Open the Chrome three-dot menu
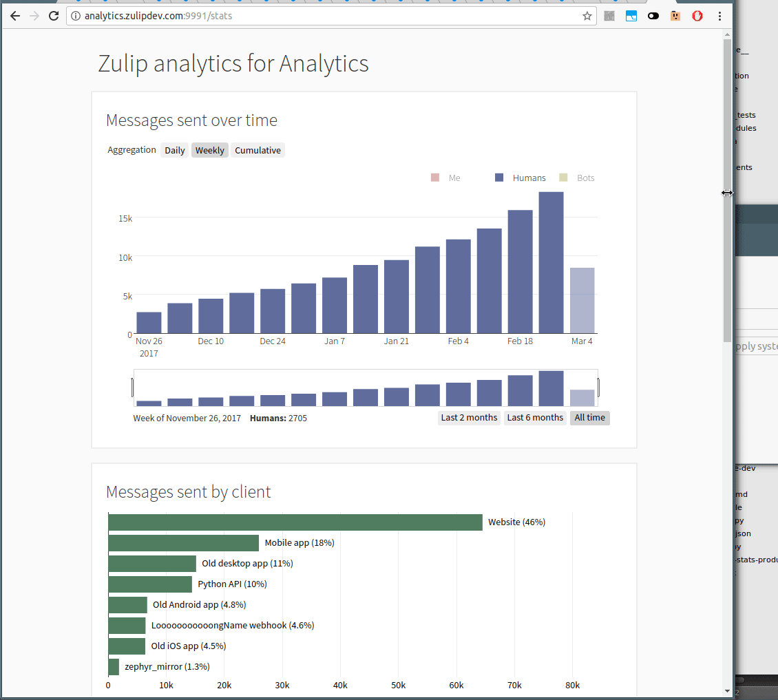This screenshot has height=700, width=778. click(x=719, y=16)
